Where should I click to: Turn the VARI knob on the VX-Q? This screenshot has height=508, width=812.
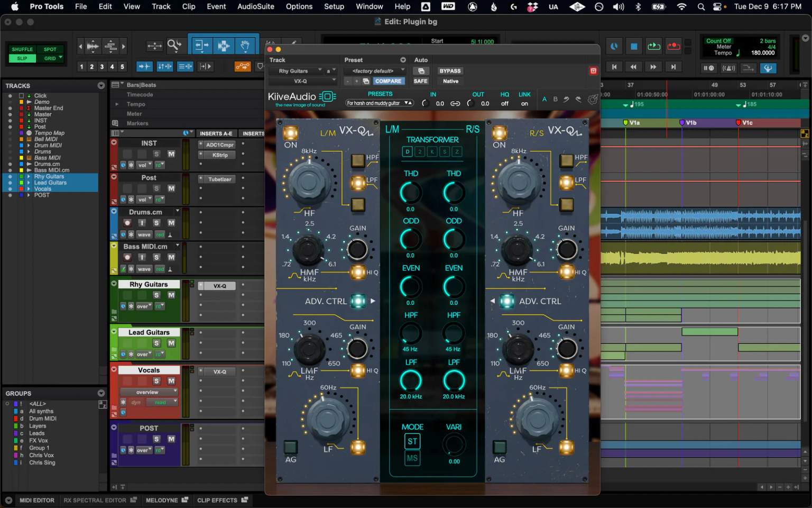pyautogui.click(x=453, y=445)
